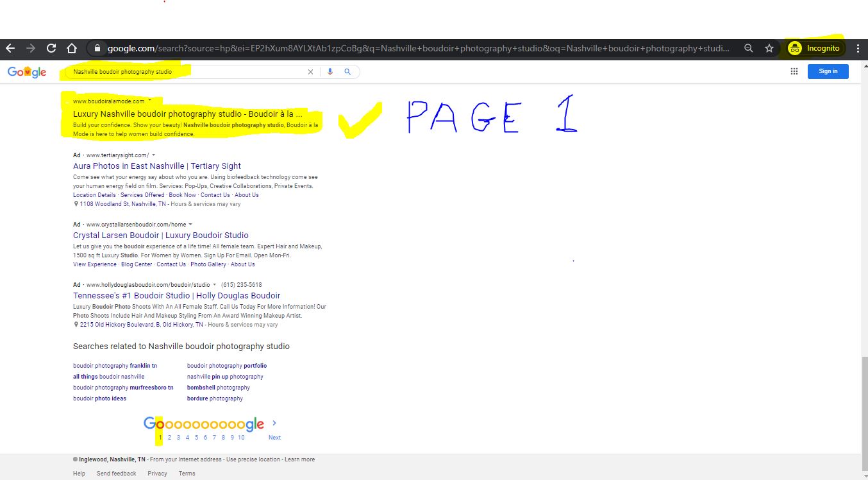Open the browser home page icon

pyautogui.click(x=72, y=48)
